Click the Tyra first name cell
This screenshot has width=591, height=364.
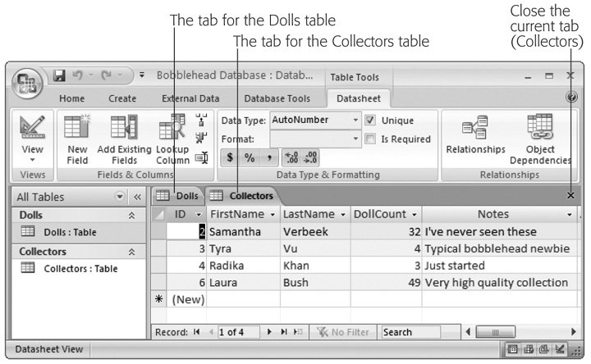(x=243, y=248)
